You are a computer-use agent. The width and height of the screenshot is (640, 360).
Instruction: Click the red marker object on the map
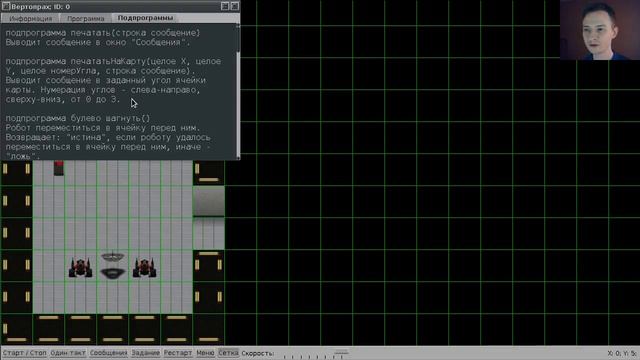tap(59, 168)
